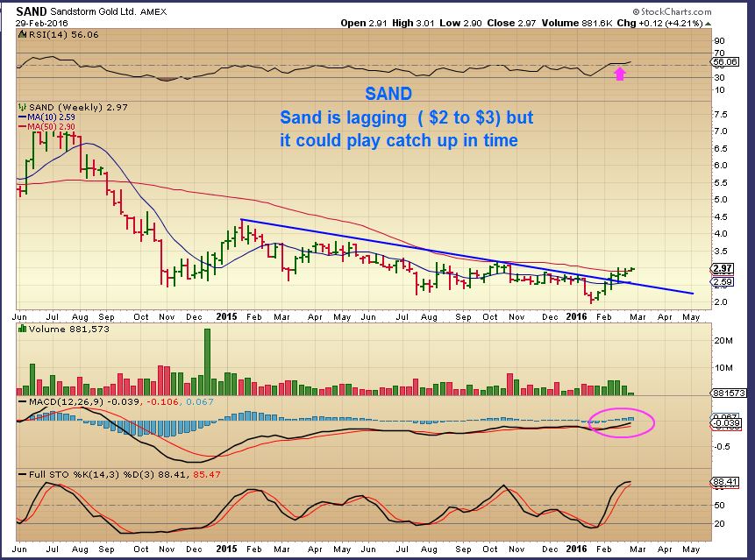Click the 7.5 label on price axis
Screen dimensions: 755x560
coord(721,115)
